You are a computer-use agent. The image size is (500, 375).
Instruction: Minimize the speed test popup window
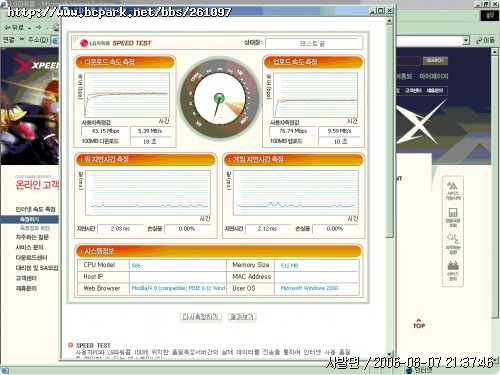pos(374,11)
